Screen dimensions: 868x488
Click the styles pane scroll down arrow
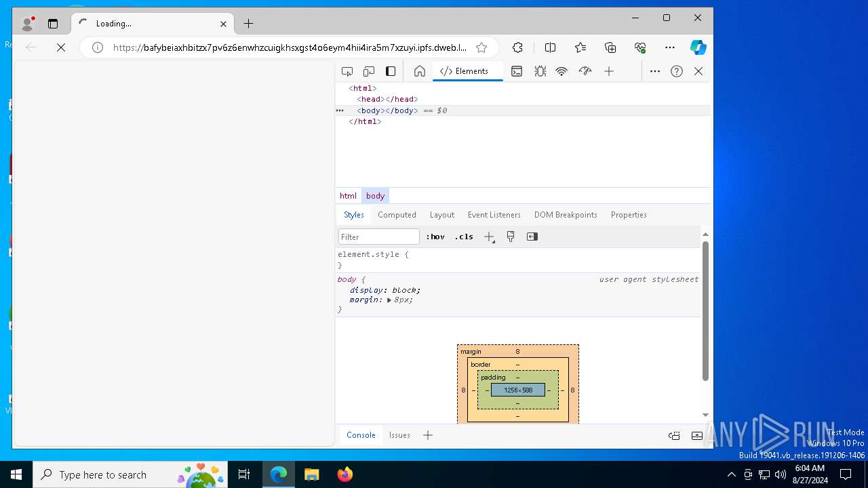click(x=705, y=415)
